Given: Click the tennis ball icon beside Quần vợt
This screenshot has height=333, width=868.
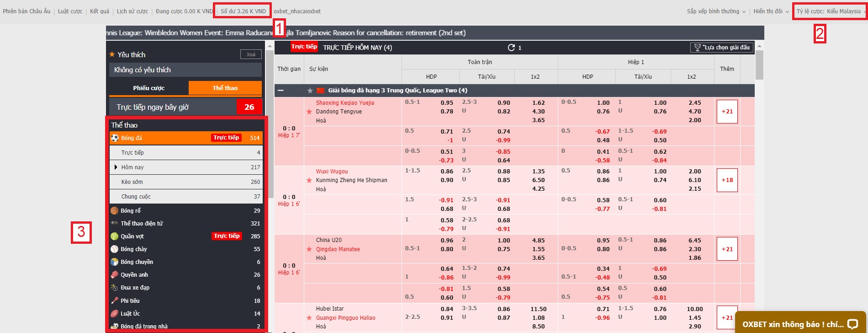Looking at the screenshot, I should click(x=114, y=236).
